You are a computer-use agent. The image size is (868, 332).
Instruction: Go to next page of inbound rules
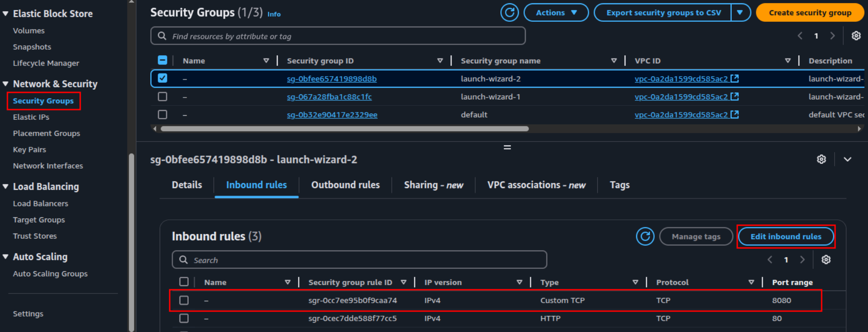click(802, 260)
